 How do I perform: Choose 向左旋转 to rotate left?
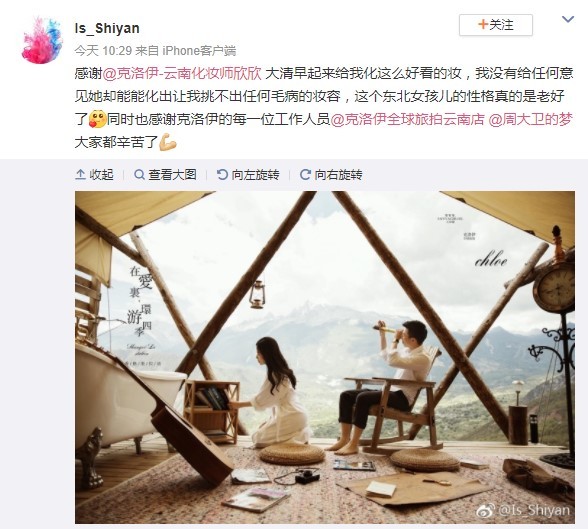(x=255, y=175)
